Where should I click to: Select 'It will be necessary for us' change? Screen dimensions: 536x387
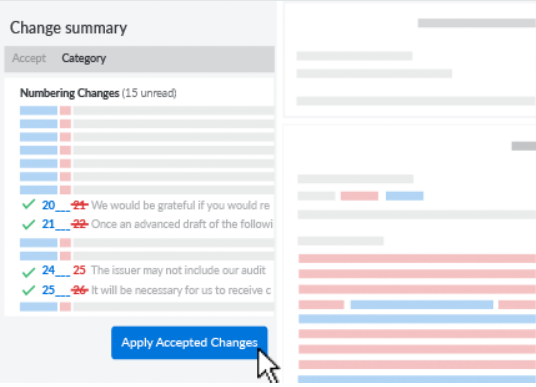click(147, 290)
